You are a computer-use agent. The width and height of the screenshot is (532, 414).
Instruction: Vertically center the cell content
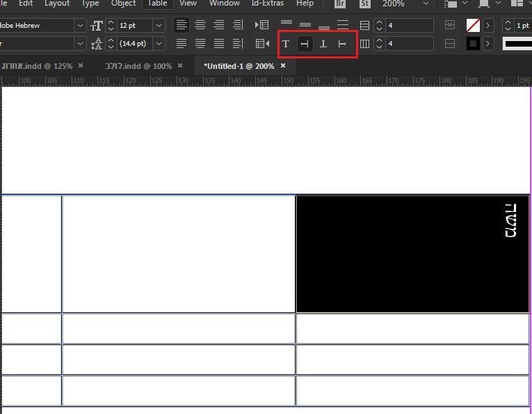(x=305, y=25)
